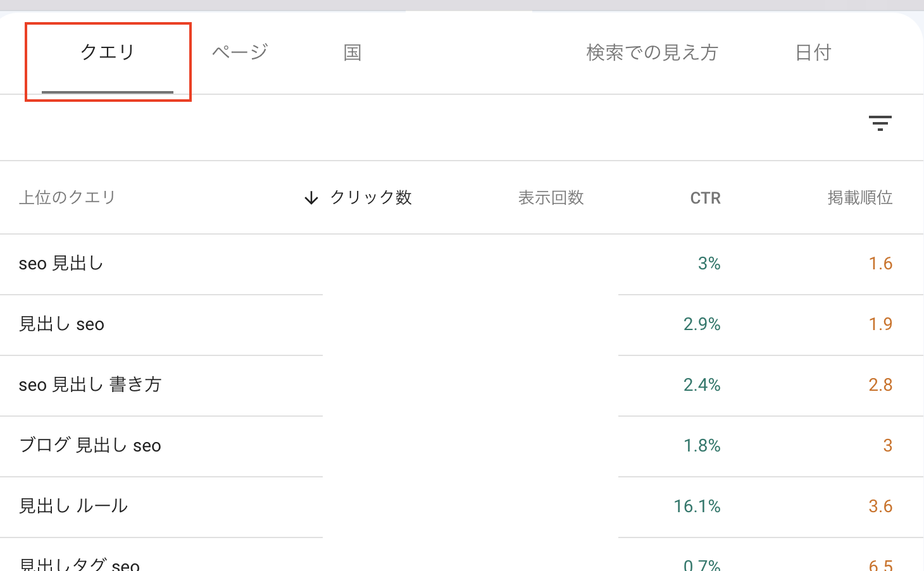Image resolution: width=924 pixels, height=571 pixels.
Task: Switch to the クエリ tab
Action: pos(108,52)
